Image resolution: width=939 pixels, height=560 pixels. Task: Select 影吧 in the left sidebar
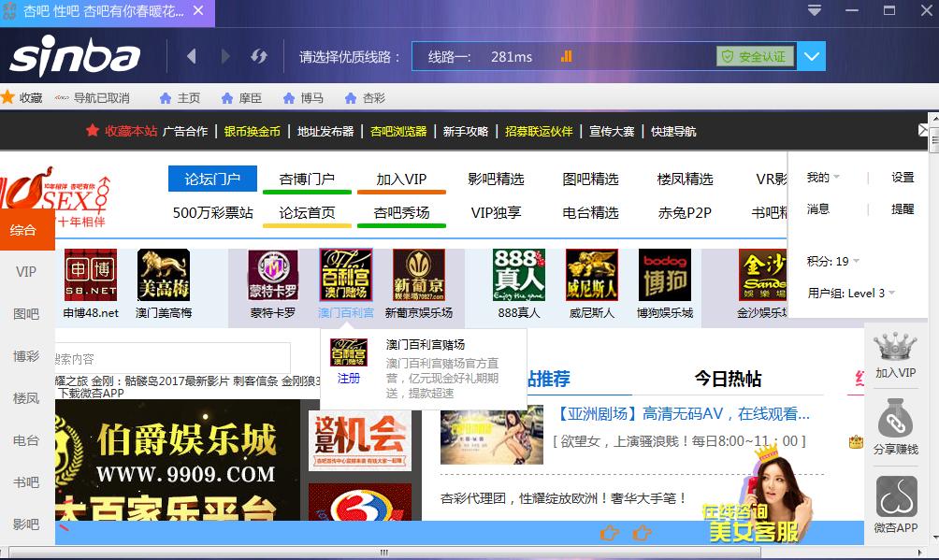pyautogui.click(x=26, y=524)
